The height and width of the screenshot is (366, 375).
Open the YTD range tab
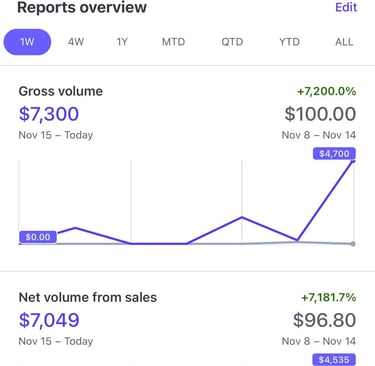click(x=289, y=42)
